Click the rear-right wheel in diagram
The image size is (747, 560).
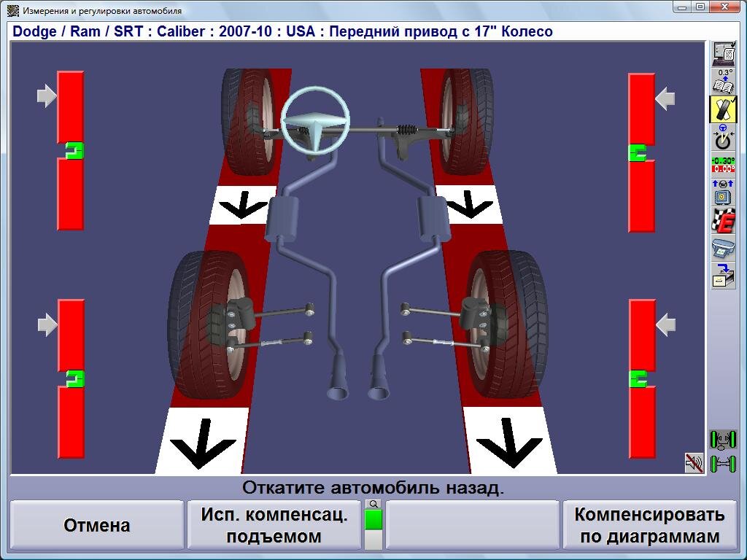[506, 324]
